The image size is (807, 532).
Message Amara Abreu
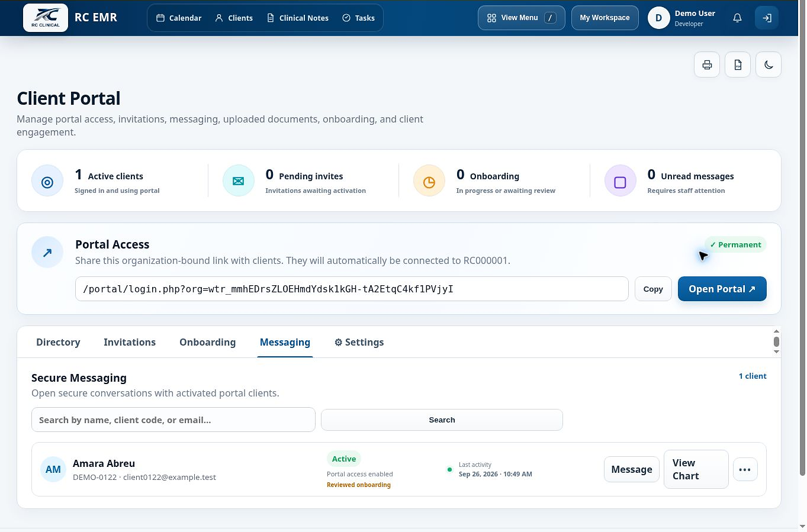631,469
